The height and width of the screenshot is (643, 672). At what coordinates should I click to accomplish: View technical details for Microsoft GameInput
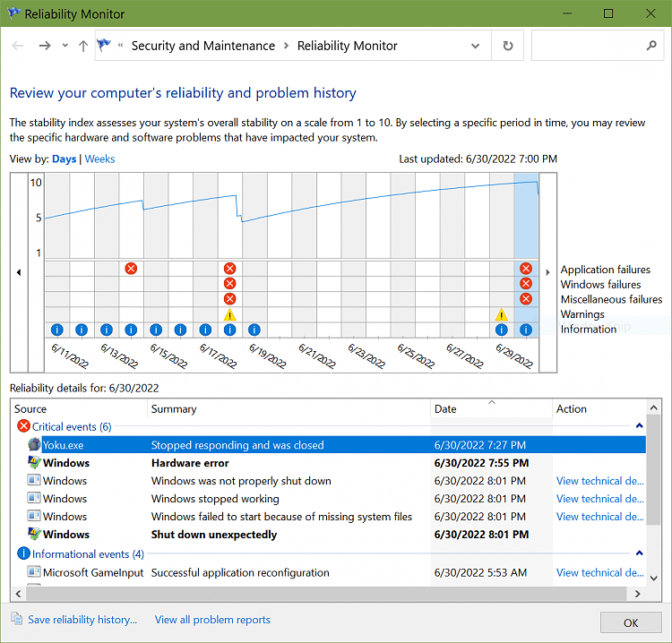(600, 572)
